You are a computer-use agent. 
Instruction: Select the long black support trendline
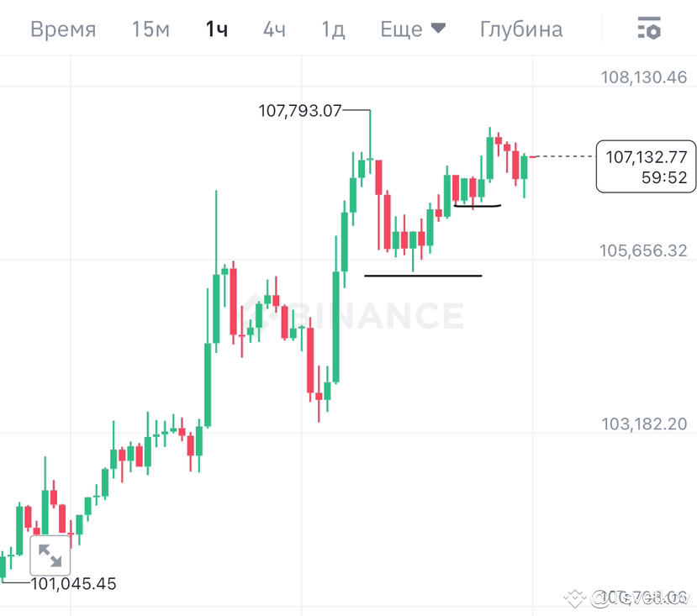coord(422,275)
